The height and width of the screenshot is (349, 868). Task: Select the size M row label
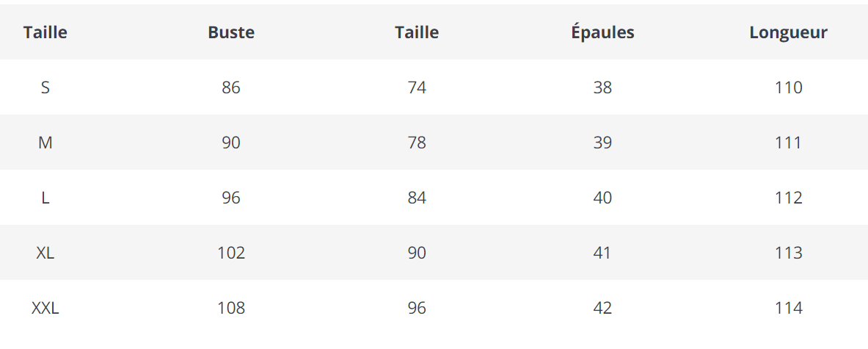click(45, 143)
